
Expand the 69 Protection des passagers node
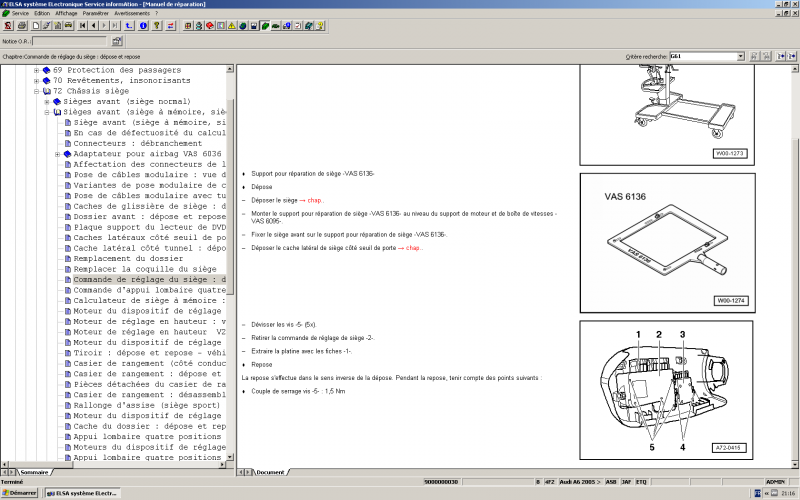[x=37, y=71]
